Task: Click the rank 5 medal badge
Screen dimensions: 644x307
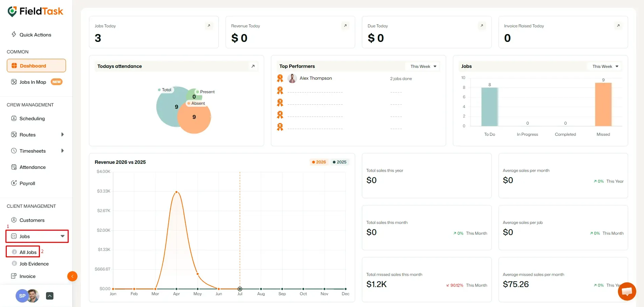Action: 280,127
